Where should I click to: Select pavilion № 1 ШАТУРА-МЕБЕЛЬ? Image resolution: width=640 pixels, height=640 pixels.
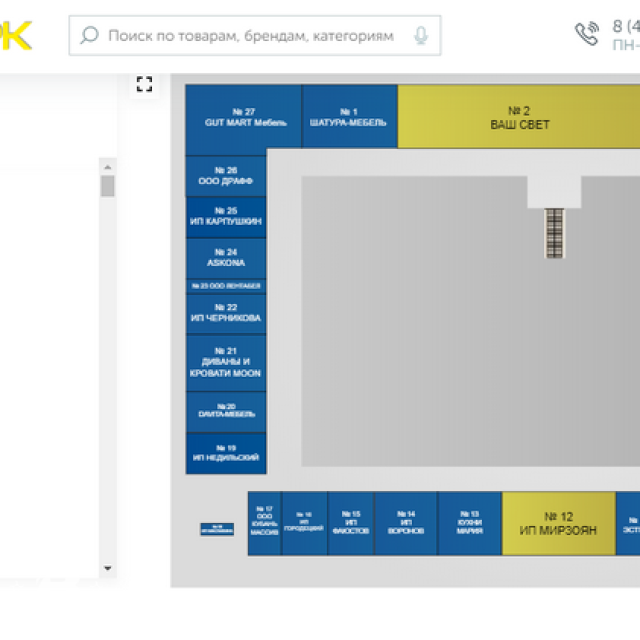pos(349,116)
